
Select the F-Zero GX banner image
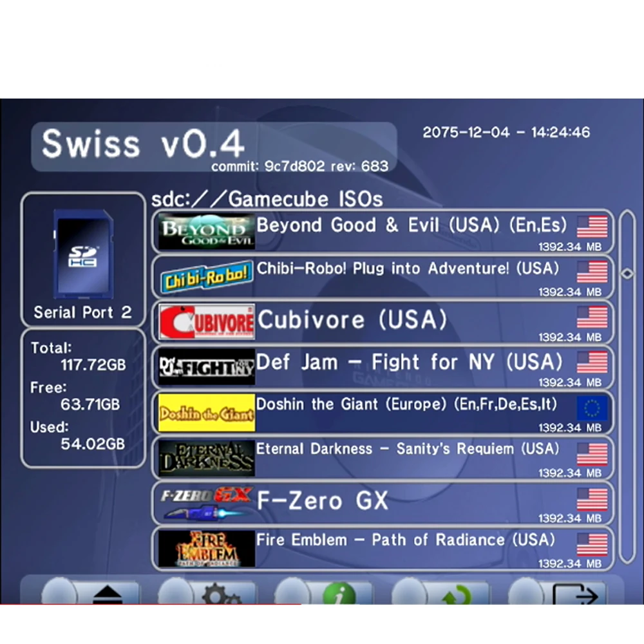pos(207,503)
